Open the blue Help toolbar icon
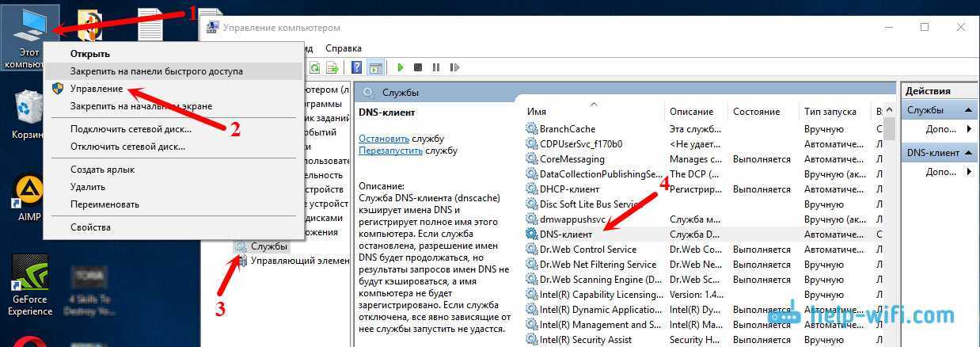Image resolution: width=980 pixels, height=347 pixels. coord(357,68)
